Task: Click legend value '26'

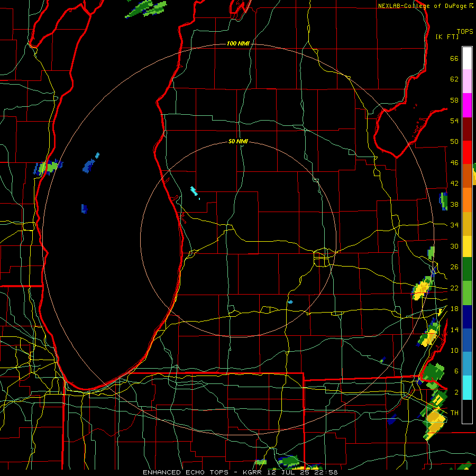Action: (x=454, y=267)
